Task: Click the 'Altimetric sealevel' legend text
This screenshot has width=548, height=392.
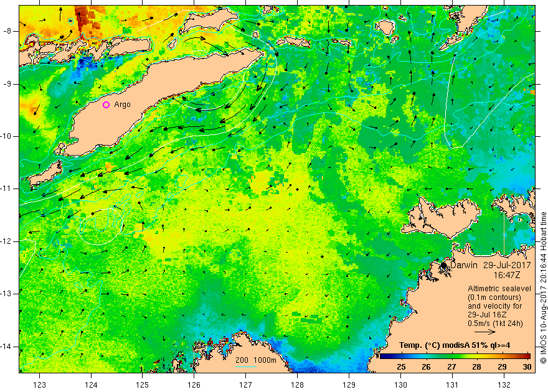Action: tap(499, 289)
